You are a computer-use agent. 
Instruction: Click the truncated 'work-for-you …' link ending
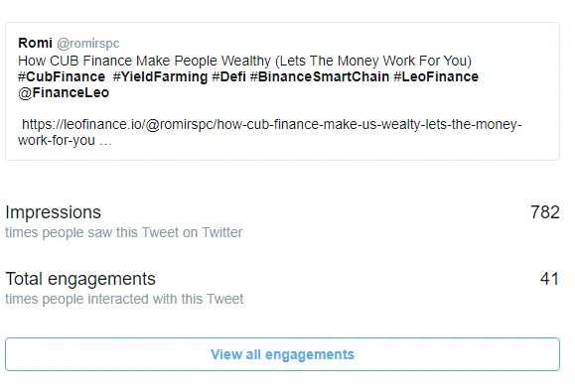65,140
